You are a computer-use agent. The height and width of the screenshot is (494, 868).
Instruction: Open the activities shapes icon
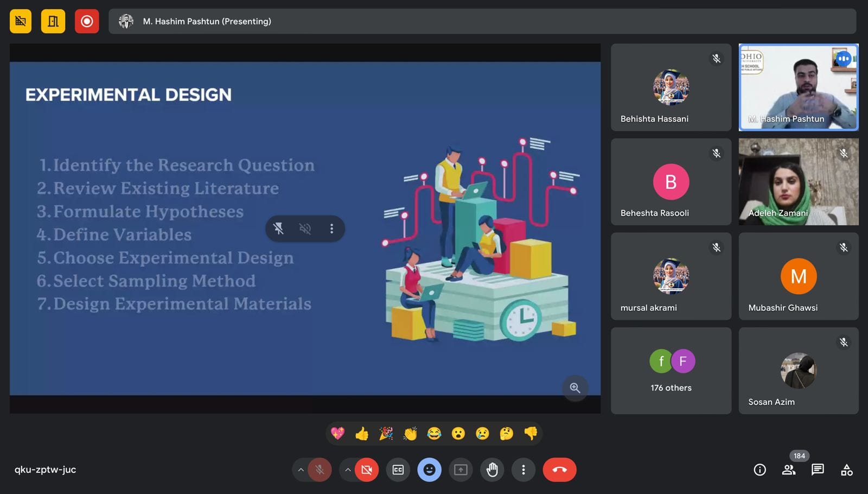point(846,470)
